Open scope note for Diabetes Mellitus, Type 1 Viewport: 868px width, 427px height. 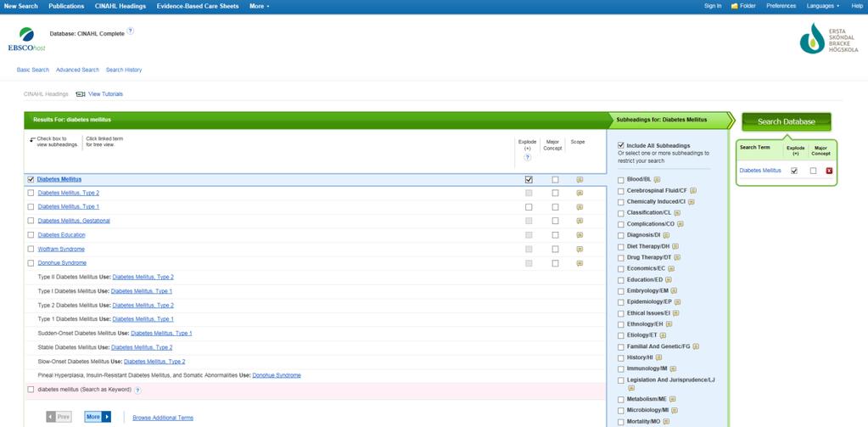click(x=580, y=206)
